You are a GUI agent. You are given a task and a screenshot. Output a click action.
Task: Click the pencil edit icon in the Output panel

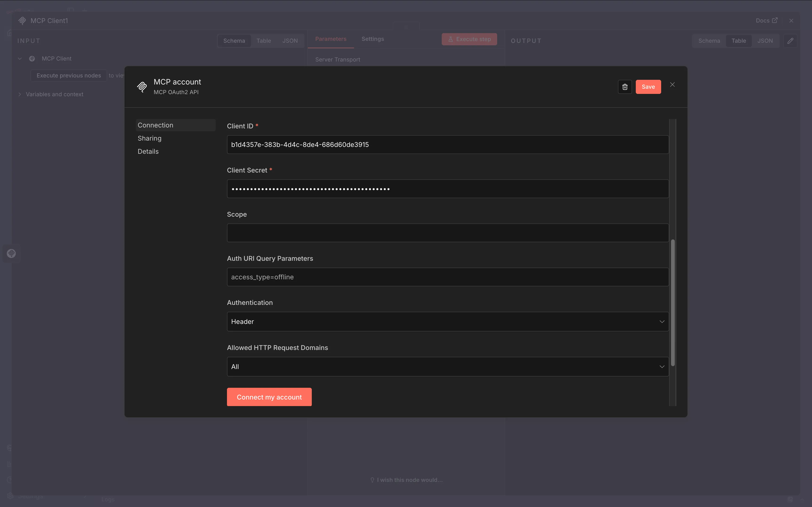coord(791,41)
